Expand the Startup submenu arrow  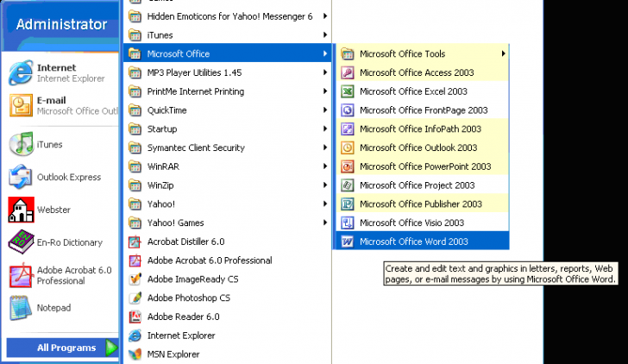click(x=325, y=129)
